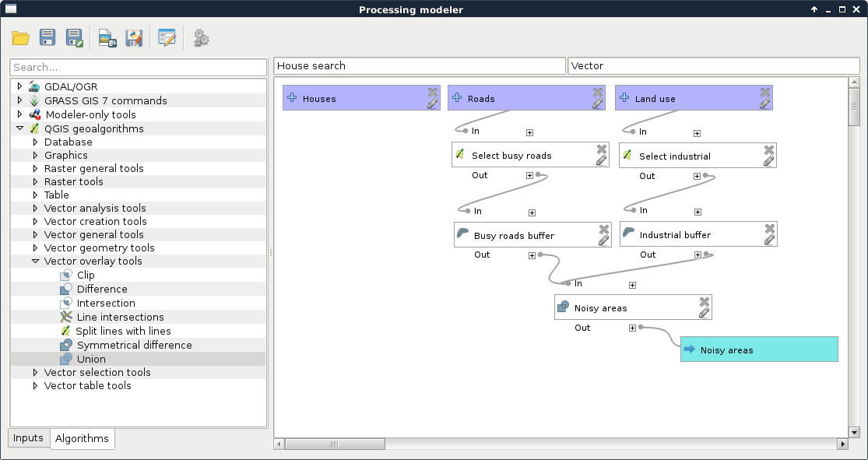Expand Modeler-only tools group
868x460 pixels.
coord(20,114)
